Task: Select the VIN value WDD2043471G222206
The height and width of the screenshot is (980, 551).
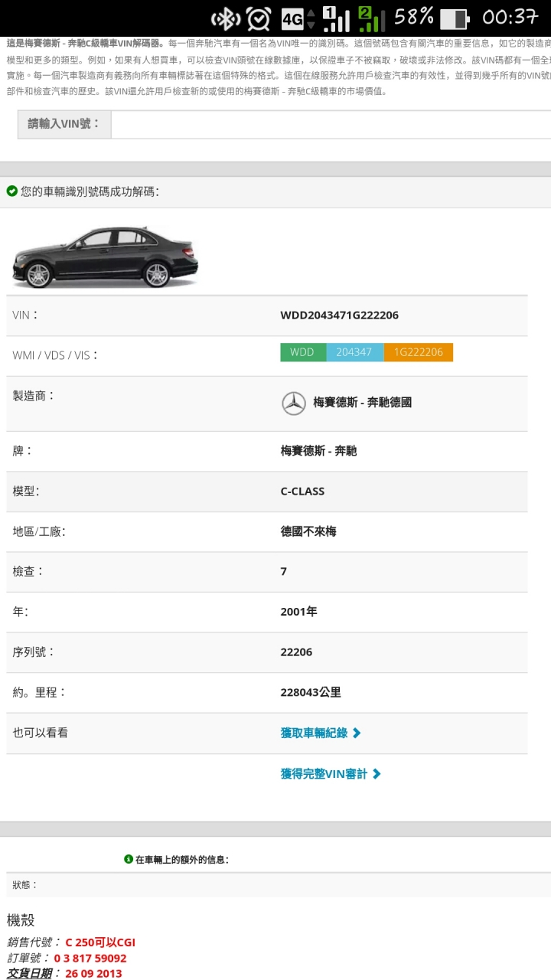Action: [x=340, y=315]
